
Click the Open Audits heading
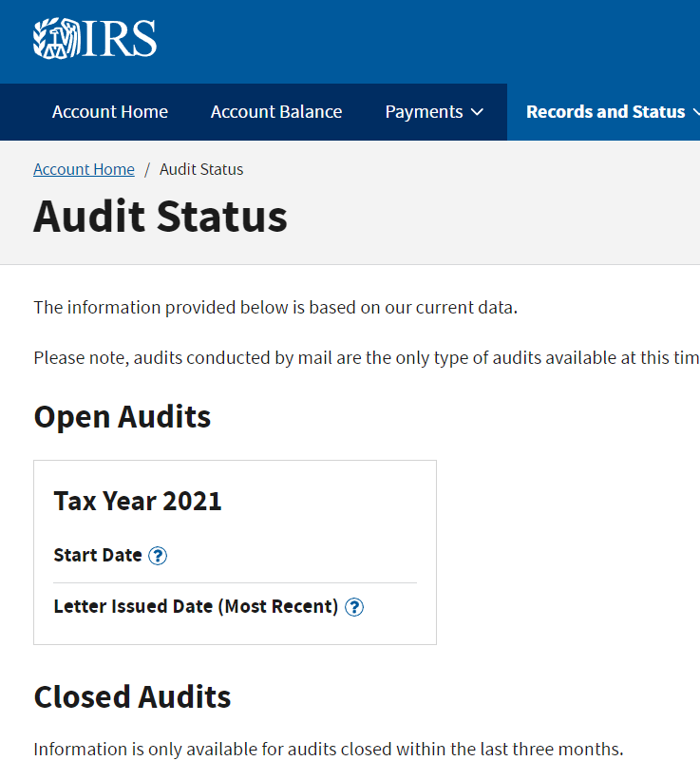(123, 417)
